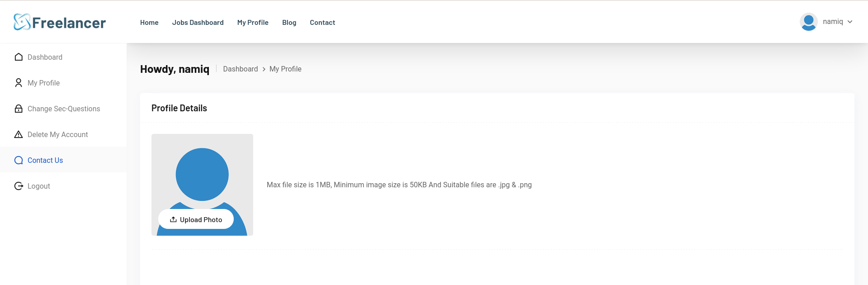Select Dashboard label in the sidebar
This screenshot has height=285, width=868.
(45, 57)
